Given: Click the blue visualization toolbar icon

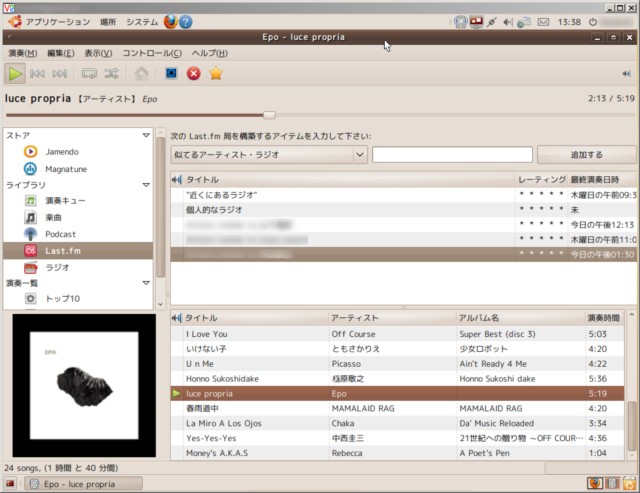Looking at the screenshot, I should pyautogui.click(x=171, y=73).
